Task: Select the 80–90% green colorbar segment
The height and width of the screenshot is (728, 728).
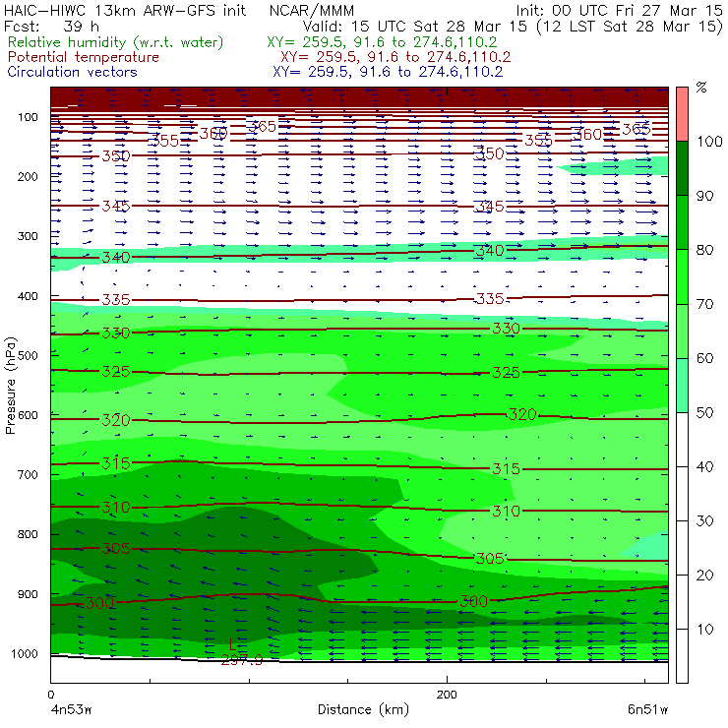Action: click(x=682, y=222)
